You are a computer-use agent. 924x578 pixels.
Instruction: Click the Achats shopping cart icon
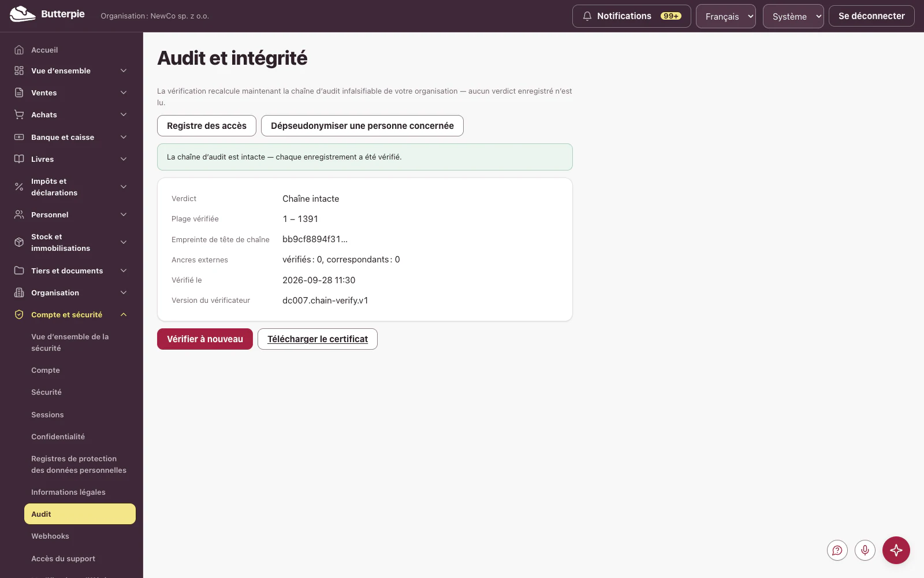pos(19,114)
